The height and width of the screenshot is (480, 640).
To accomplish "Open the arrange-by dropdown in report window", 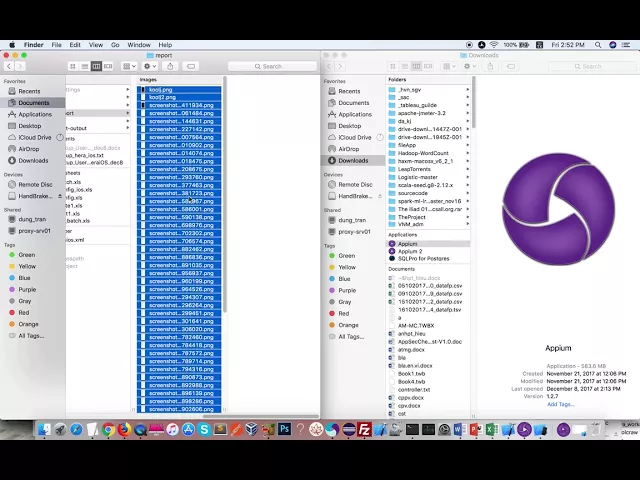I will [x=129, y=66].
